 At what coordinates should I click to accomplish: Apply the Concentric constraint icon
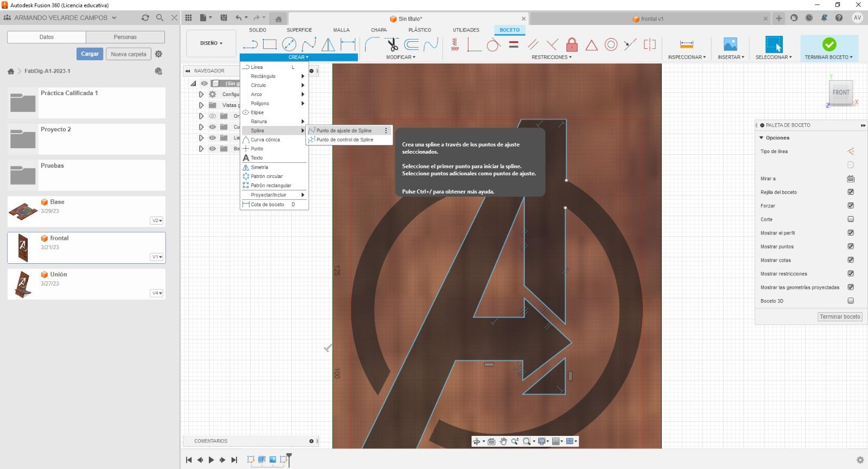tap(611, 45)
